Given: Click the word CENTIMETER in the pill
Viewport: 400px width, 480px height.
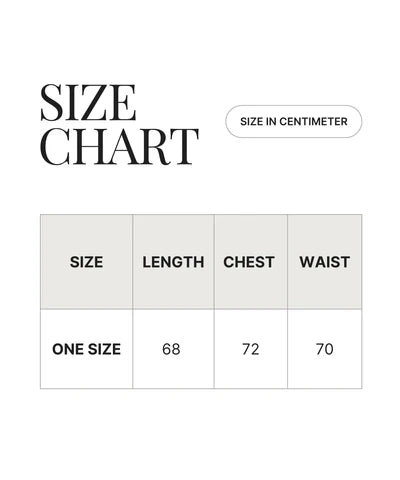Looking at the screenshot, I should 313,121.
